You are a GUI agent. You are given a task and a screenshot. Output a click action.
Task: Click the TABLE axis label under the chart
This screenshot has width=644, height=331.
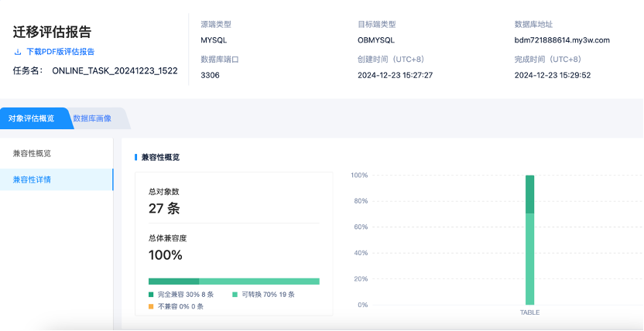pyautogui.click(x=529, y=312)
